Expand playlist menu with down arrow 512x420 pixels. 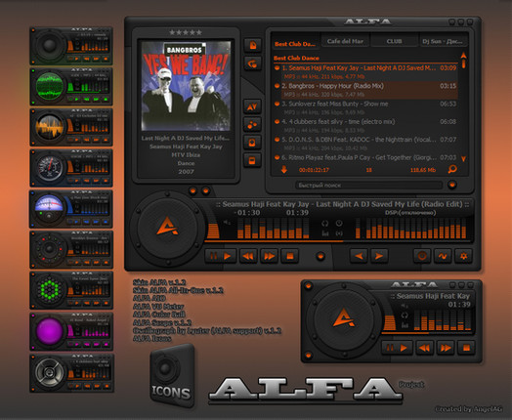click(283, 169)
